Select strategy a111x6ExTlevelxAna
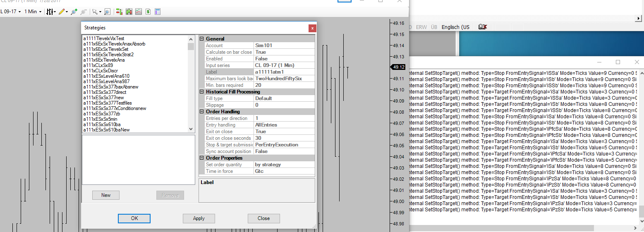 tap(104, 60)
